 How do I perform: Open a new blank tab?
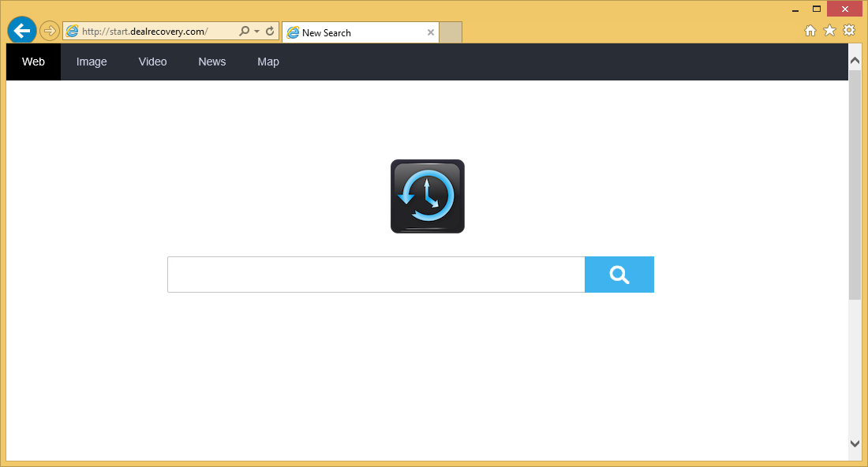coord(451,32)
